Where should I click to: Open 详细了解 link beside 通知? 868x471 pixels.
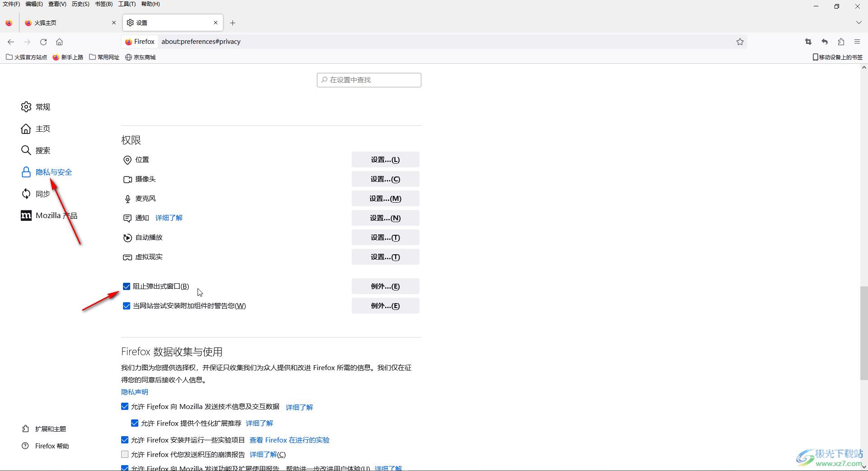pyautogui.click(x=169, y=218)
